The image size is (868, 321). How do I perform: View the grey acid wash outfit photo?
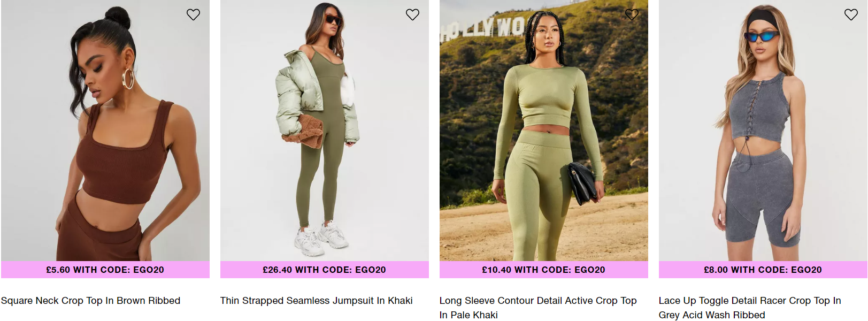(763, 131)
